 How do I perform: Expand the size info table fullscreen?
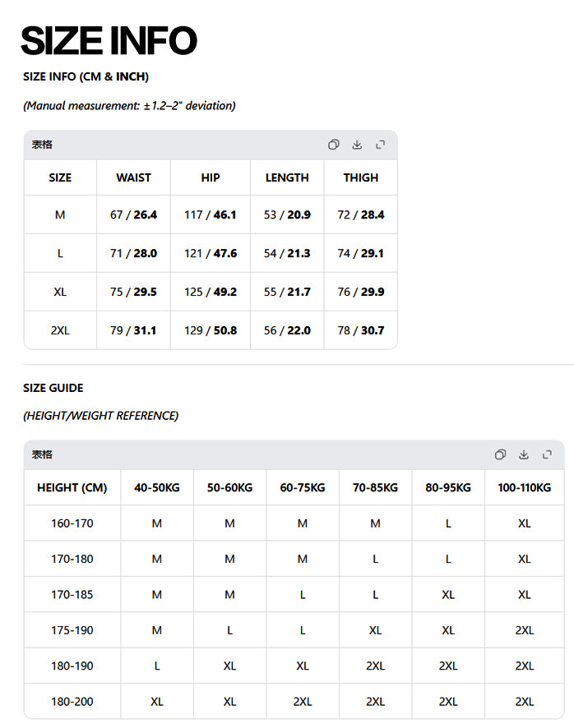[x=380, y=145]
